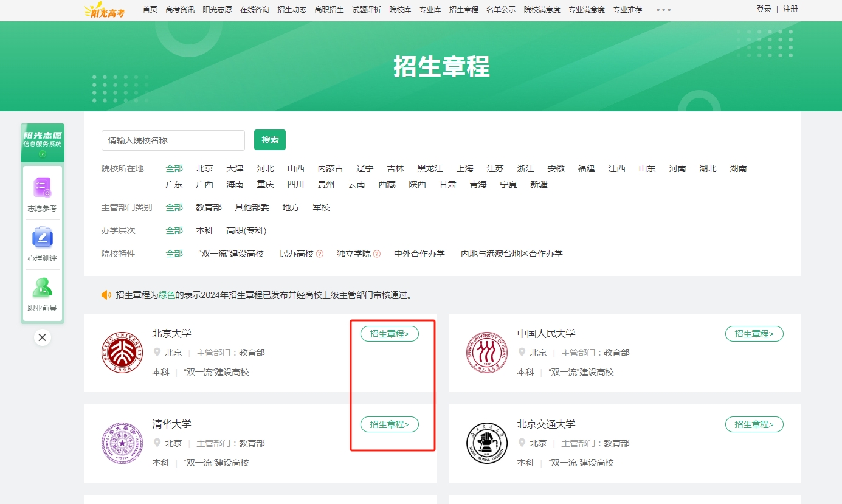
Task: Open 招生章程 for 北京大学
Action: click(390, 334)
